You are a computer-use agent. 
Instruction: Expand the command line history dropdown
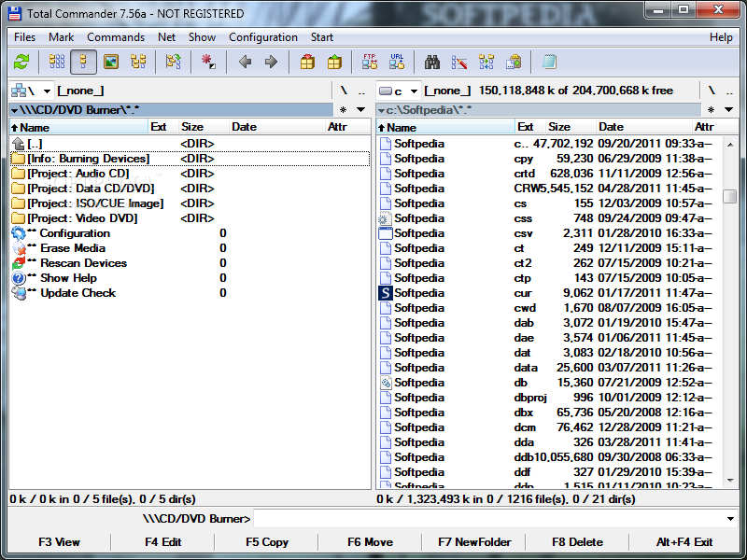pos(730,519)
